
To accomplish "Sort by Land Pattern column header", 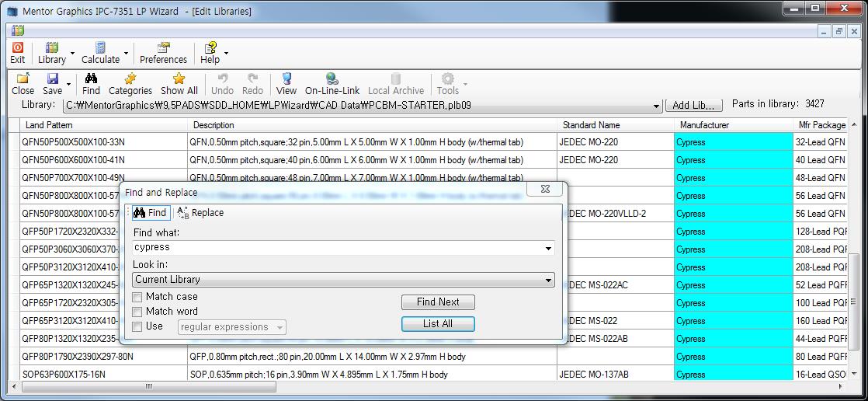I will point(103,125).
